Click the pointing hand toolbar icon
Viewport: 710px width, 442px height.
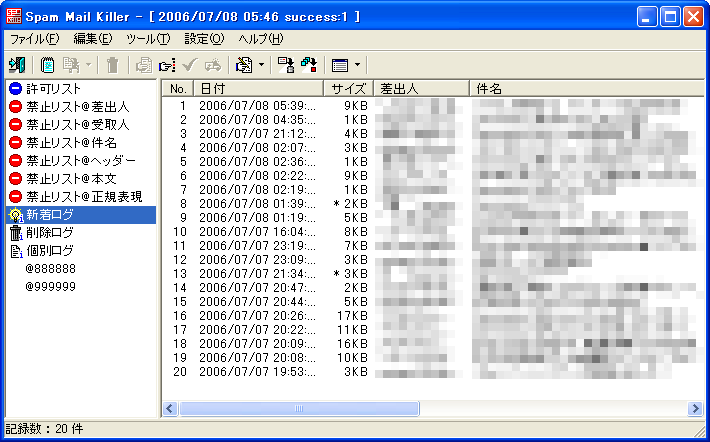click(167, 66)
